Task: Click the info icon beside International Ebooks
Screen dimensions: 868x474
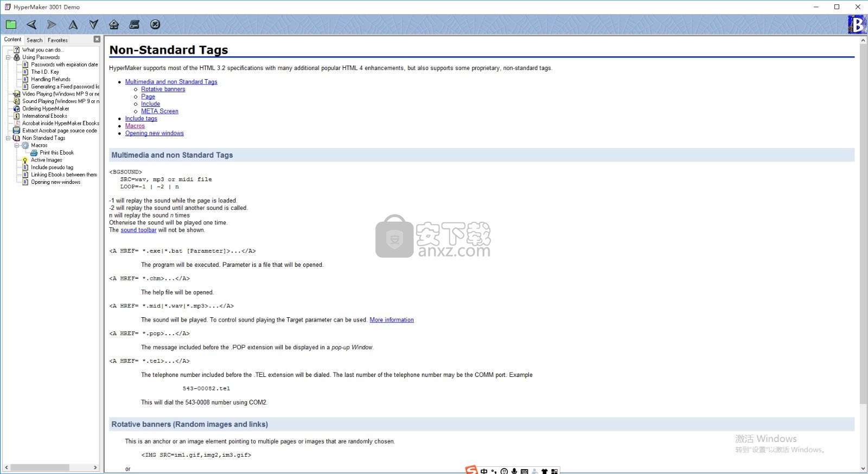Action: pyautogui.click(x=17, y=116)
